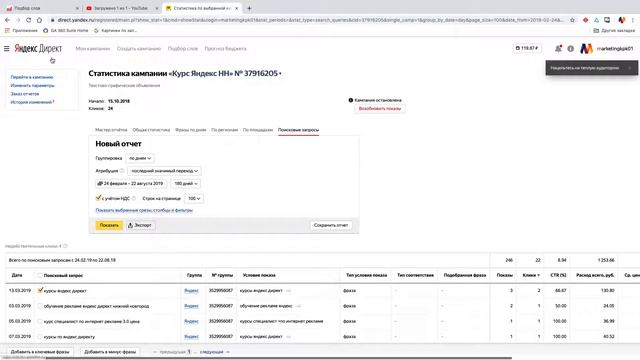Check the курс специалист по интернет рекламе row
Image resolution: width=640 pixels, height=360 pixels.
[x=40, y=321]
